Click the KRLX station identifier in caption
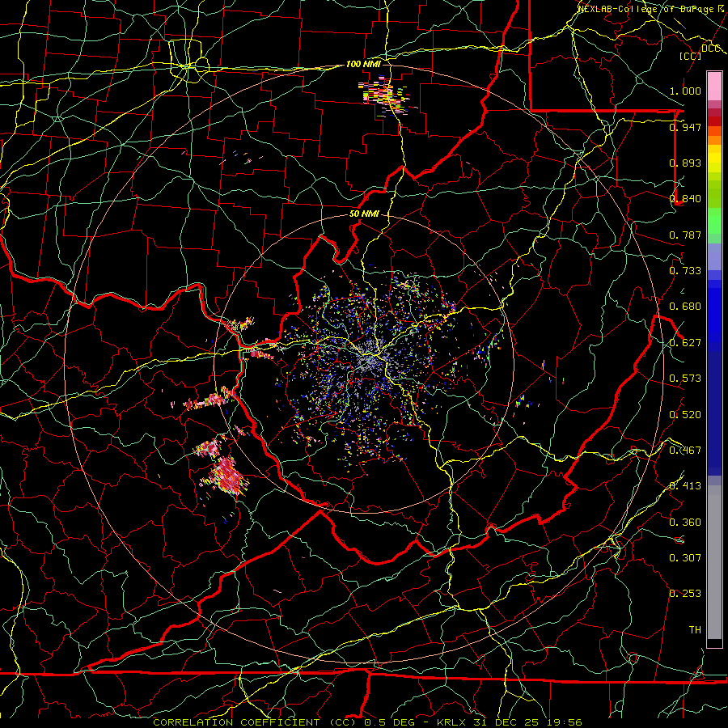The image size is (728, 728). pyautogui.click(x=452, y=722)
